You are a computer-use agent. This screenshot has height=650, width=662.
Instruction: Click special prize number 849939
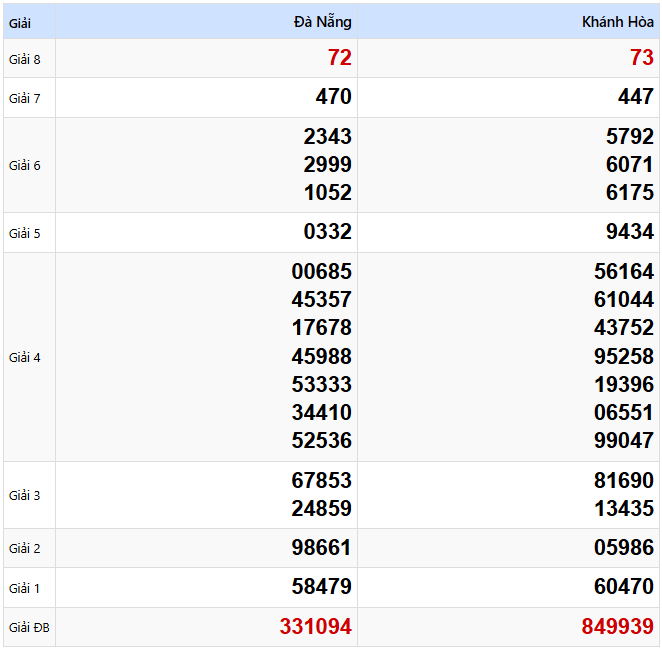[x=617, y=627]
